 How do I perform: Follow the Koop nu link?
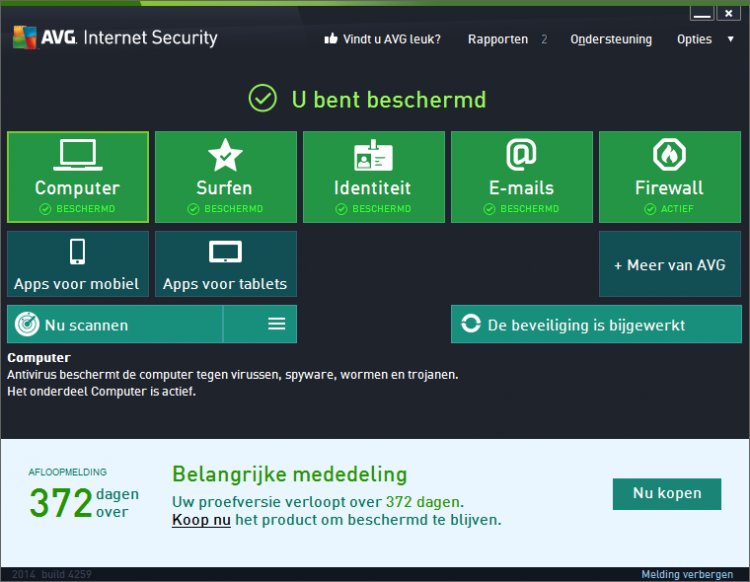[201, 520]
